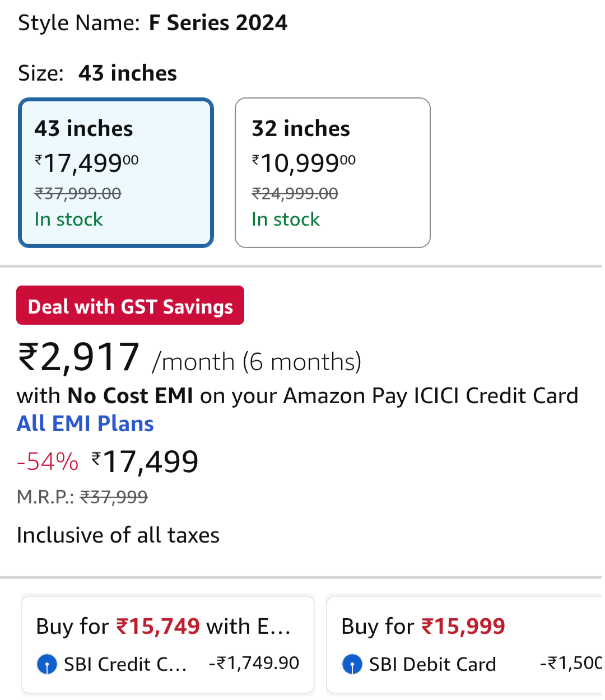The height and width of the screenshot is (700, 605).
Task: Tap In stock under the 43 inches tile
Action: pos(68,220)
